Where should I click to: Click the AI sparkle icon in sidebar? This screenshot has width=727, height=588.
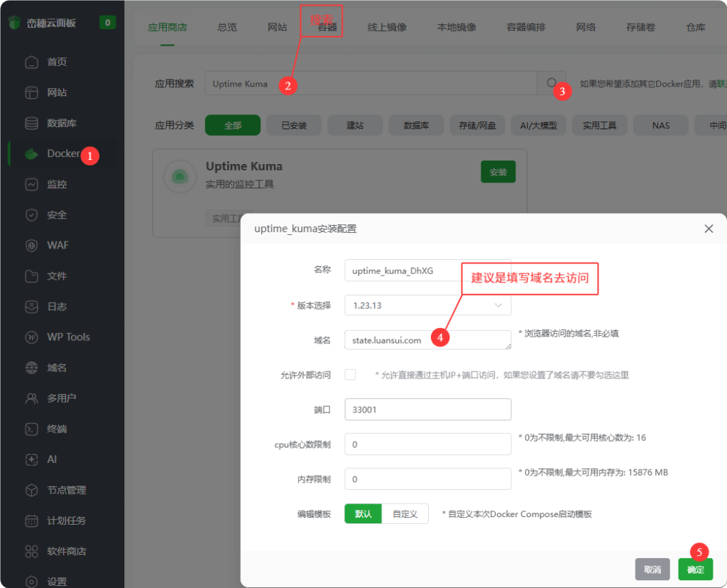pos(31,459)
